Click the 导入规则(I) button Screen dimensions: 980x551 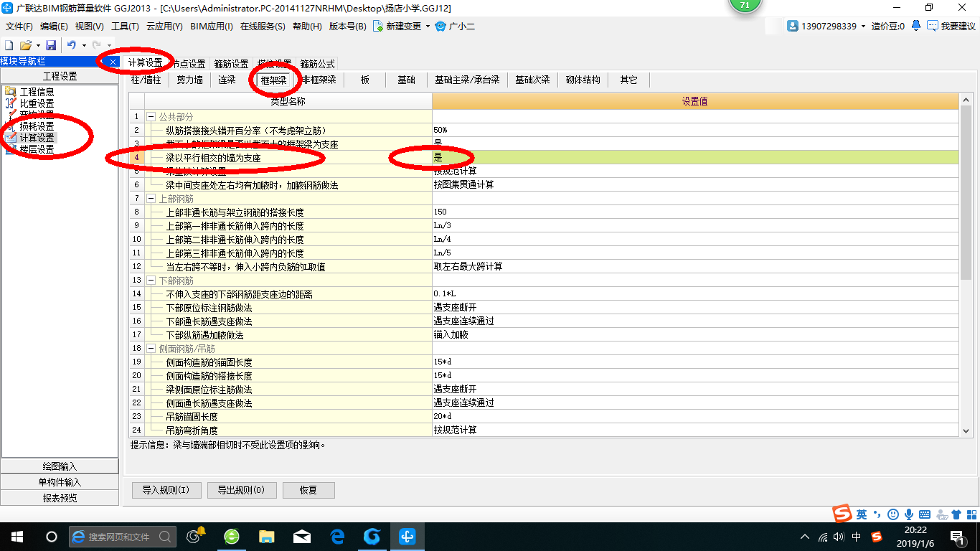click(166, 490)
